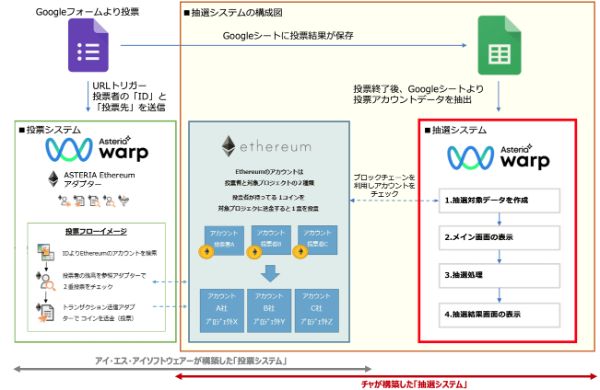This screenshot has width=600, height=390.
Task: Click the account search icon beside IDよりEthereum text
Action: pos(46,252)
